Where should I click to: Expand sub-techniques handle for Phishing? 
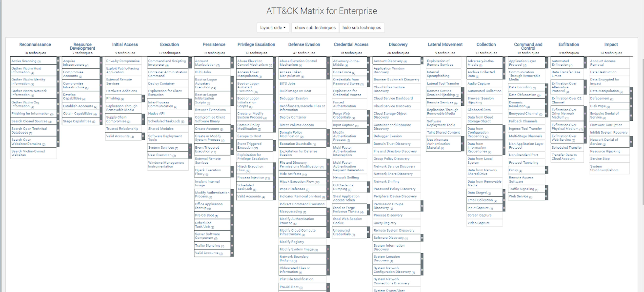[143, 98]
